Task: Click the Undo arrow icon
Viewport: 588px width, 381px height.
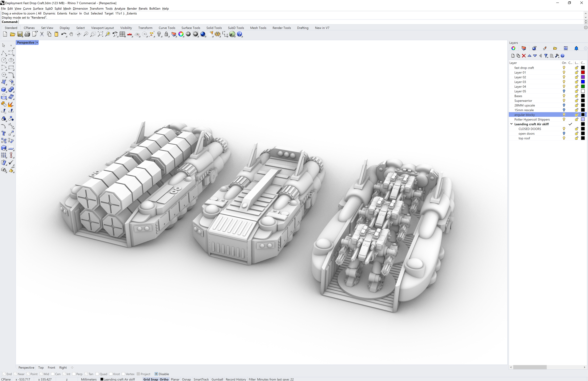Action: point(64,34)
